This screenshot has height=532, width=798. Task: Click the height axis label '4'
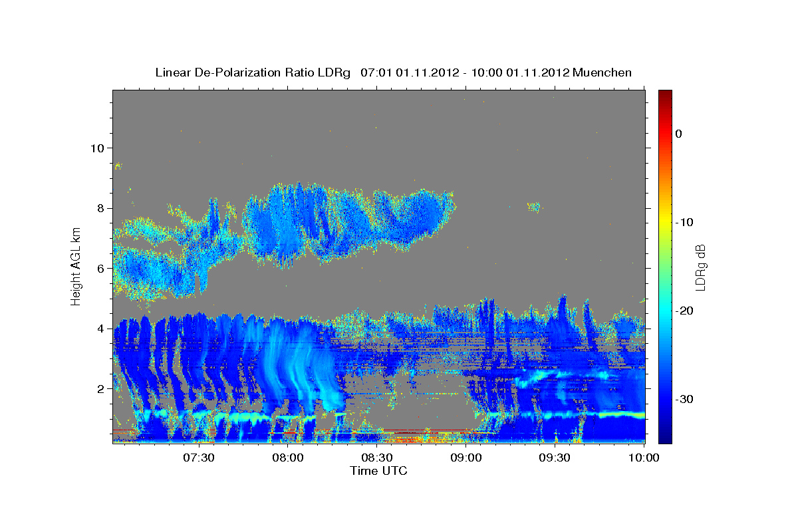(x=100, y=328)
